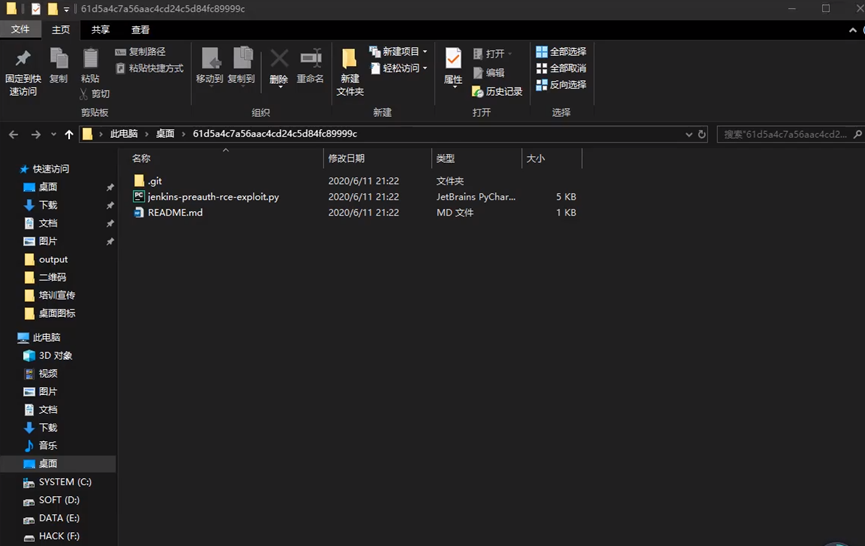Open the address bar history dropdown
Viewport: 865px width, 546px height.
coord(688,134)
